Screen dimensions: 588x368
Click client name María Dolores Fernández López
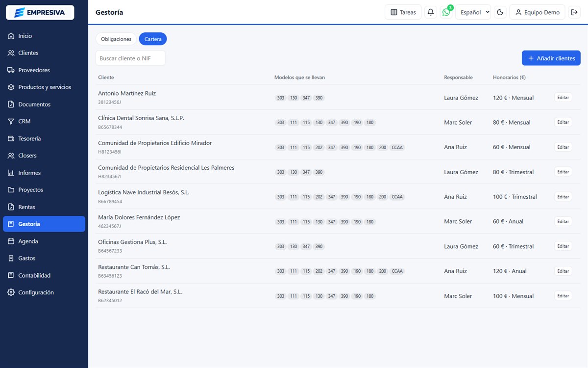point(139,217)
